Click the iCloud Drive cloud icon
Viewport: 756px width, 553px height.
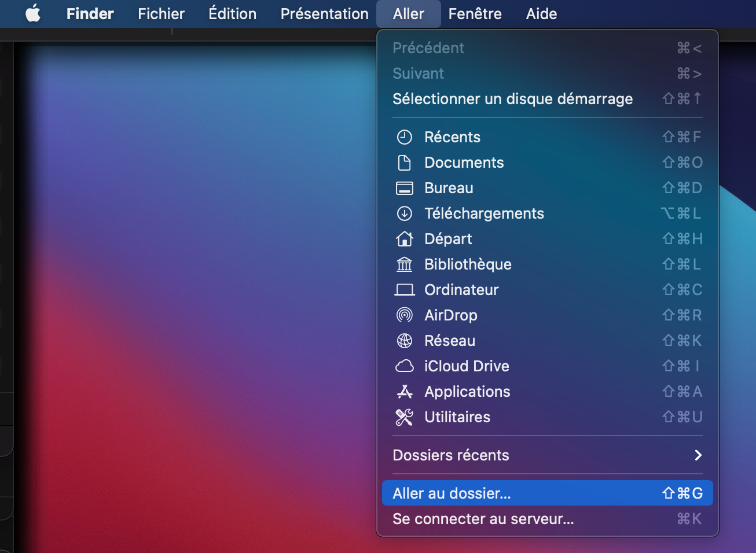point(404,366)
